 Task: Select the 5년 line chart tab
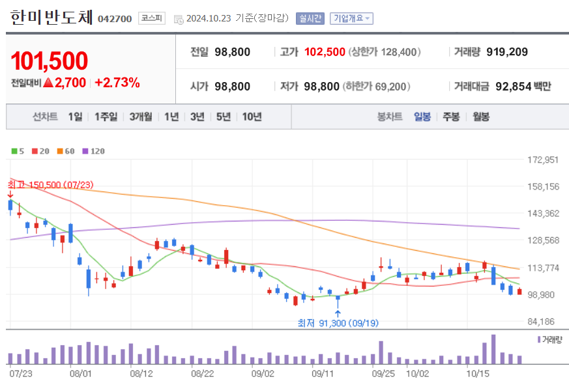(x=224, y=117)
